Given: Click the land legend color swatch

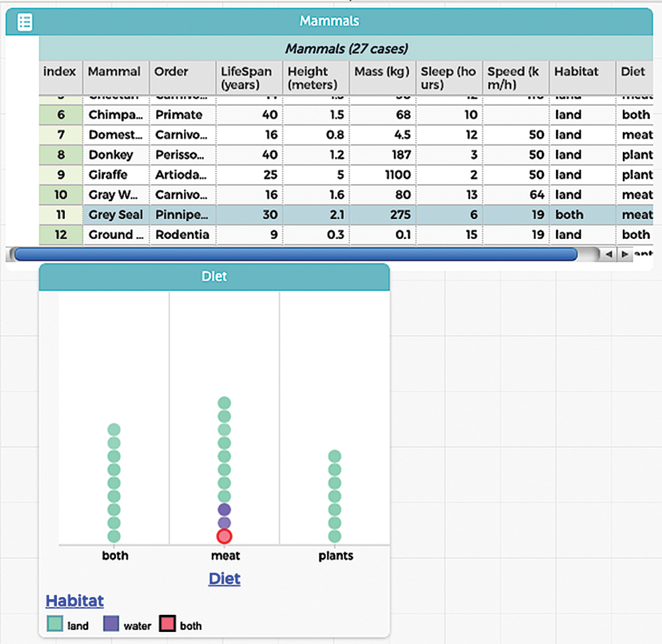Looking at the screenshot, I should [56, 624].
